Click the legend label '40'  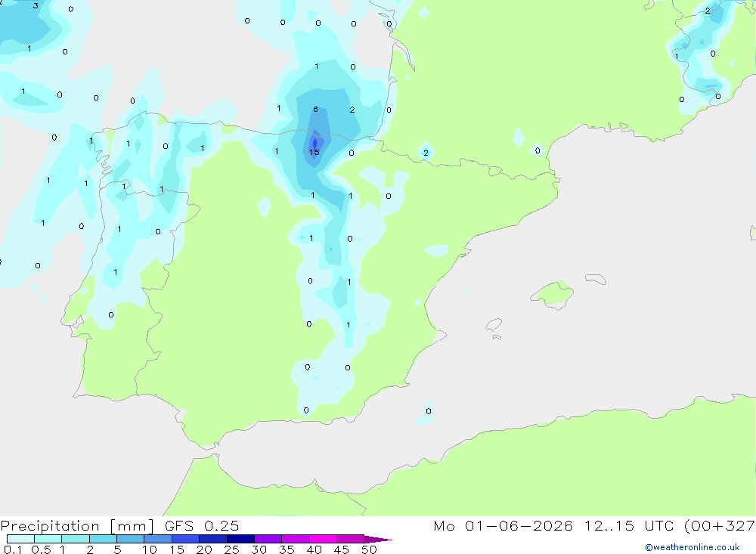314,549
